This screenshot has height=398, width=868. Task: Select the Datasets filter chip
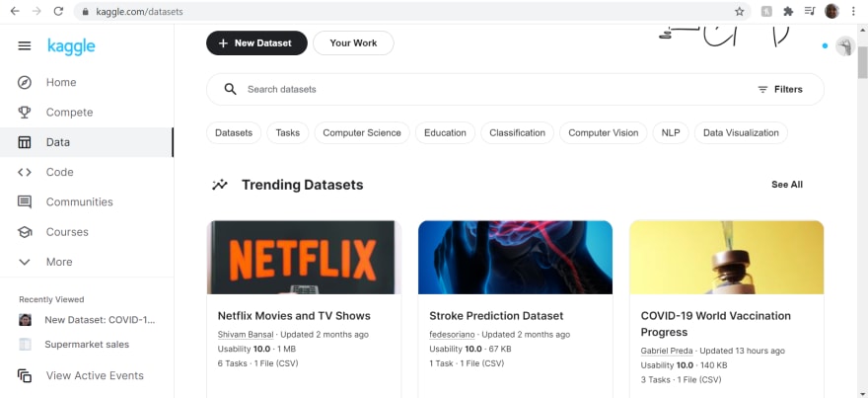click(x=234, y=133)
